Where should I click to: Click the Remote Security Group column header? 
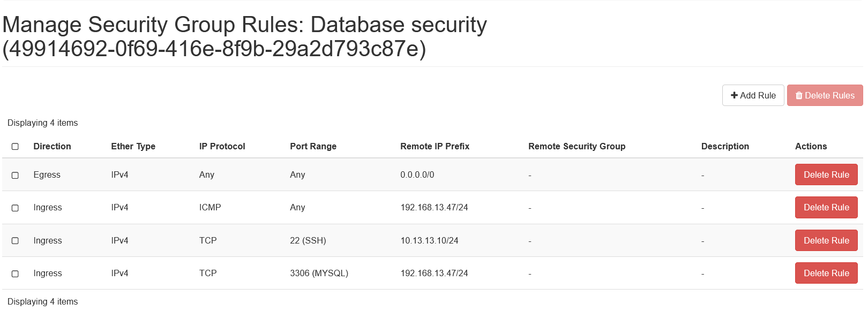tap(577, 146)
